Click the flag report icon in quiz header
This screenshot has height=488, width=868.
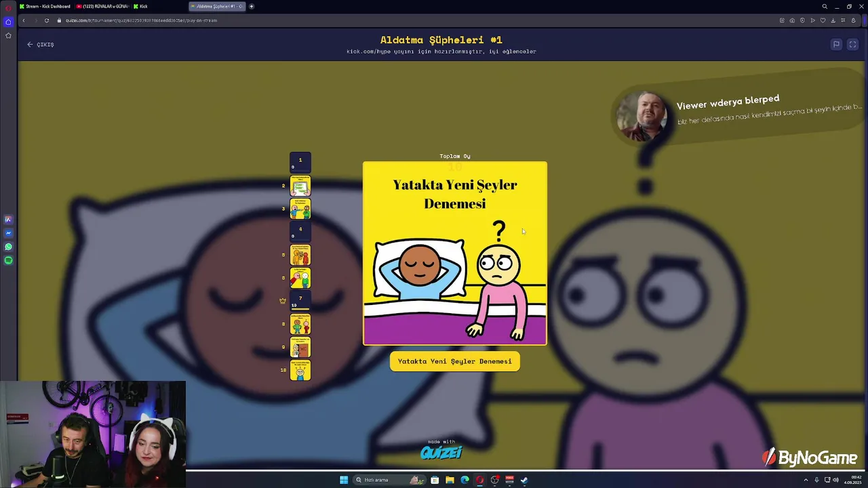(x=836, y=44)
